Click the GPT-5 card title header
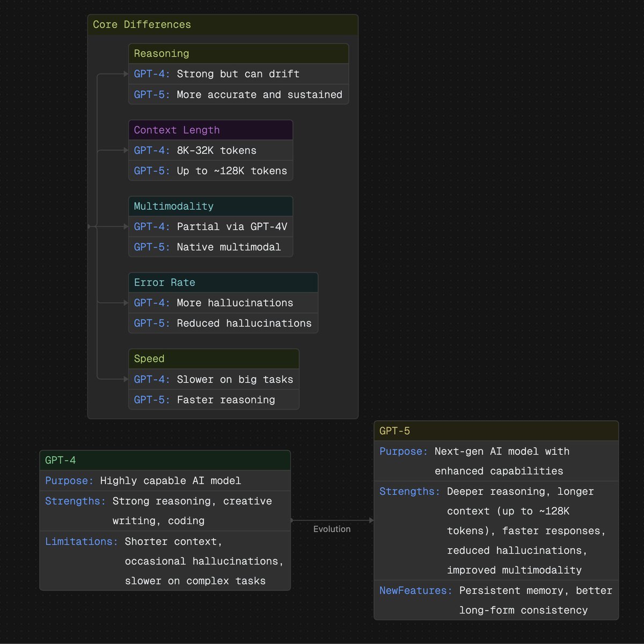The image size is (644, 644). 496,431
